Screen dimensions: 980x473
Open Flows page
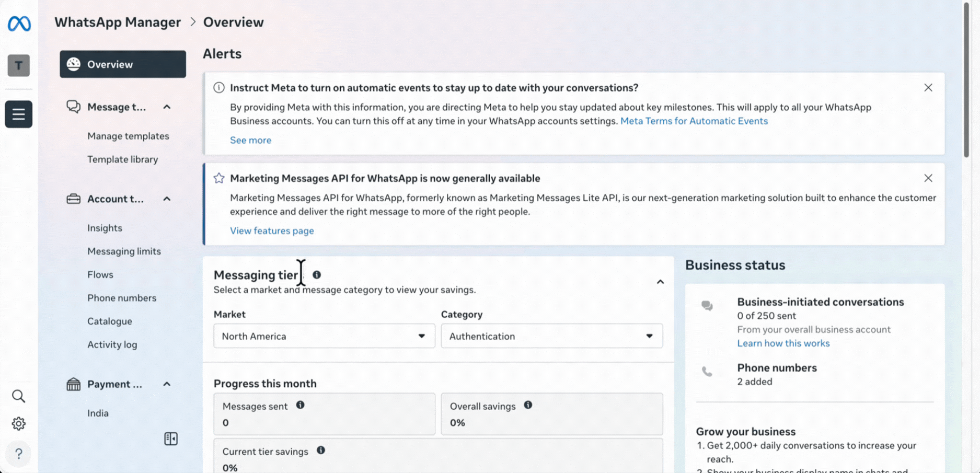click(x=100, y=274)
